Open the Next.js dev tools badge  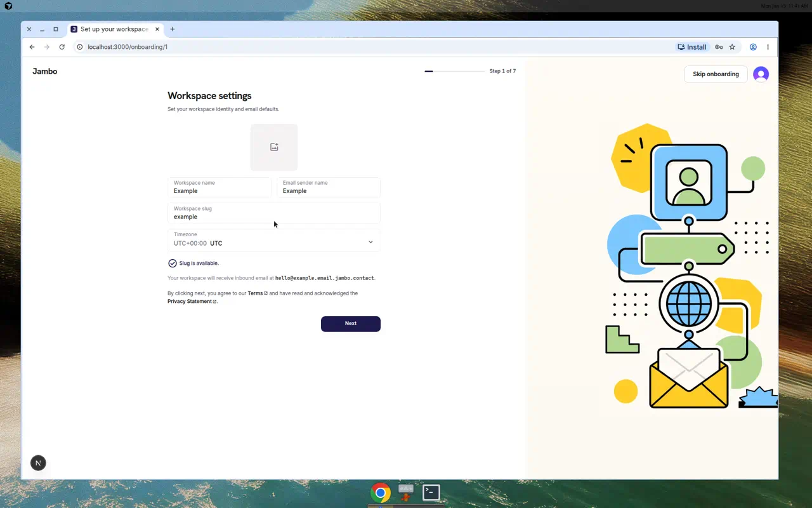point(38,463)
